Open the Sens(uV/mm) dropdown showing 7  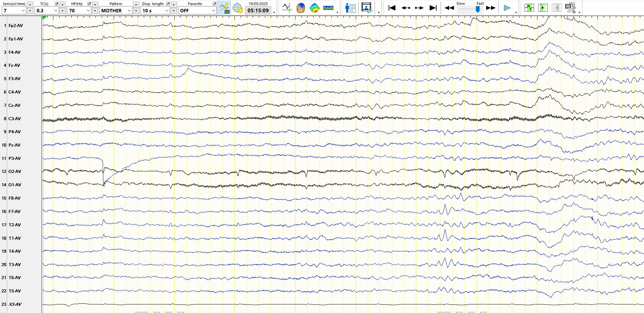pyautogui.click(x=14, y=11)
